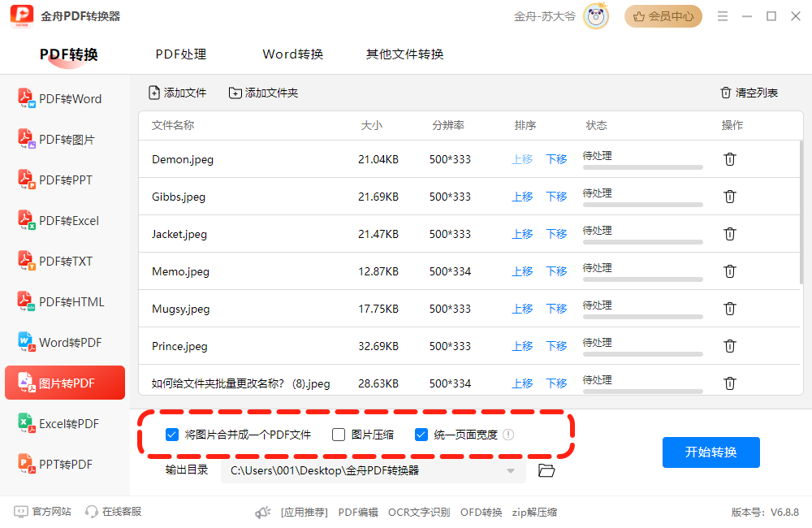Click the 版本号:V6.8.8 label
Screen dimensions: 812x528
point(765,513)
